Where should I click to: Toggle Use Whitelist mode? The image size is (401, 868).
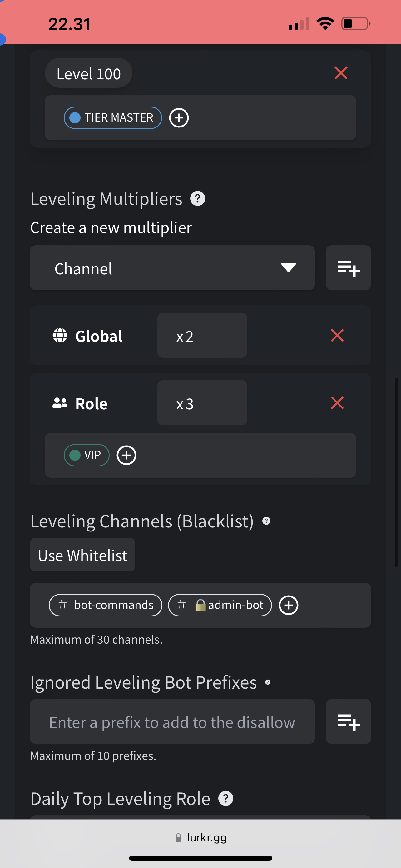click(x=82, y=555)
